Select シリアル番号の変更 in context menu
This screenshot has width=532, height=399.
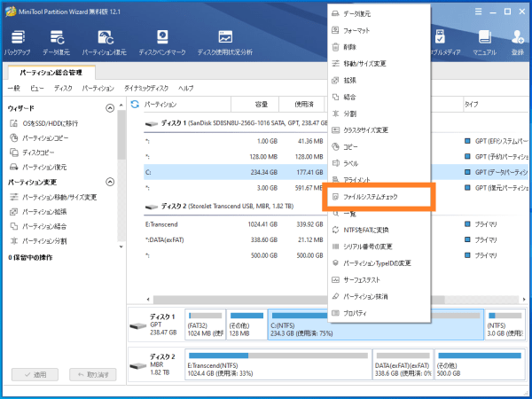click(379, 246)
